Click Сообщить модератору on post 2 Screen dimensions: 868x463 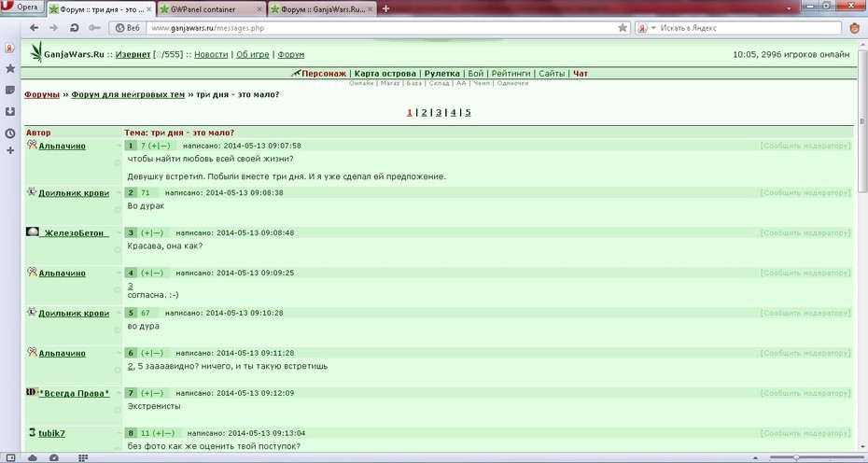[x=805, y=192]
